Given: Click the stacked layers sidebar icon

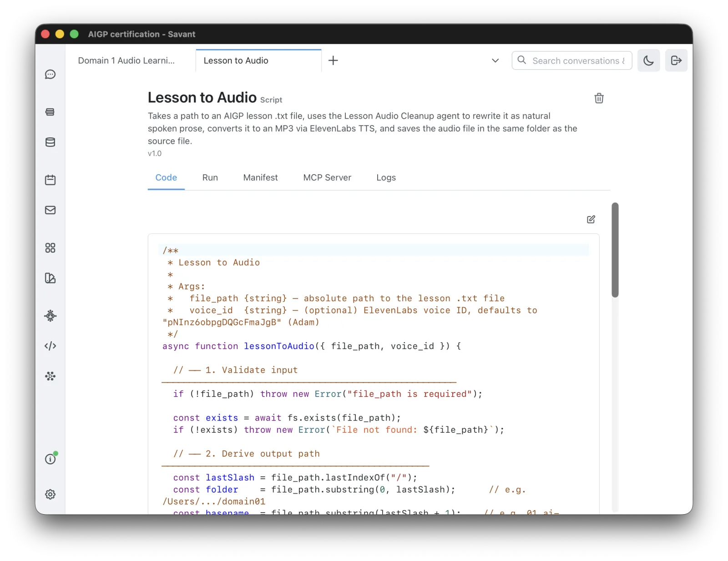Looking at the screenshot, I should [x=50, y=112].
